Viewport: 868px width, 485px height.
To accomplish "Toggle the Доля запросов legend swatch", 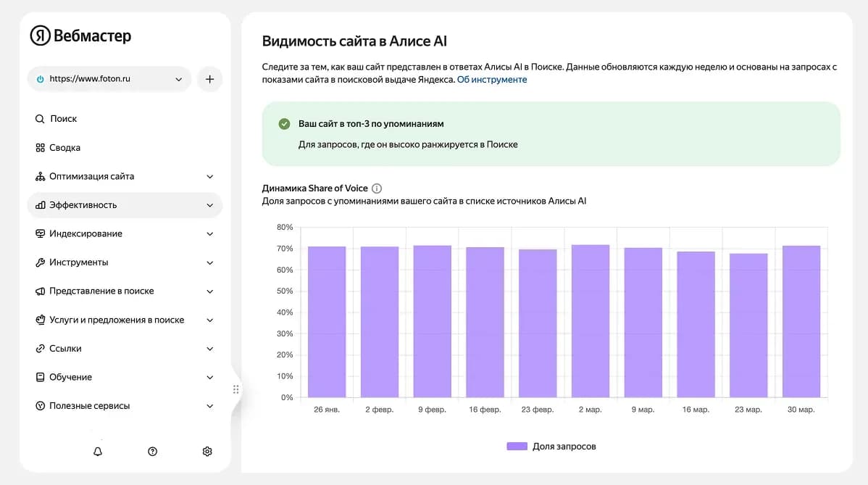I will click(517, 447).
